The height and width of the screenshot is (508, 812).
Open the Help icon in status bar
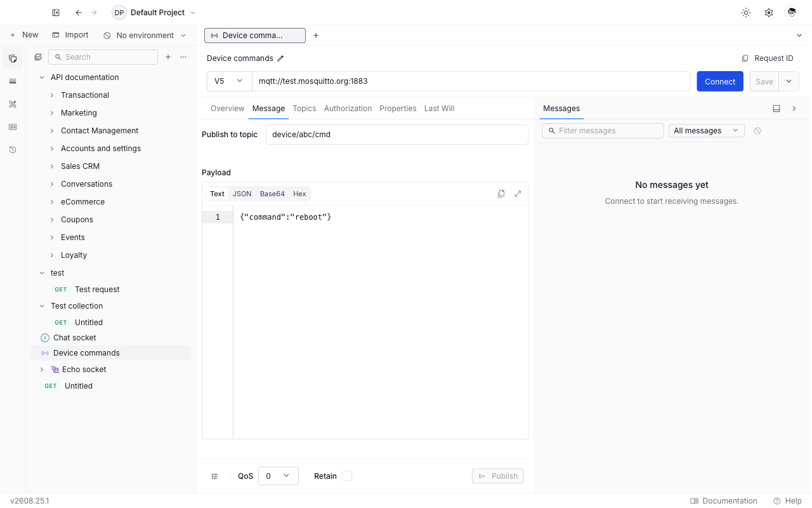point(777,501)
